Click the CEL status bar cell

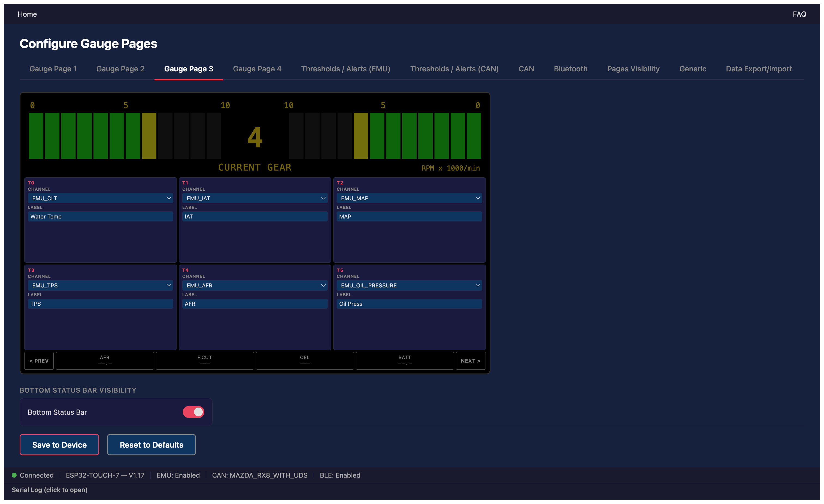coord(305,360)
